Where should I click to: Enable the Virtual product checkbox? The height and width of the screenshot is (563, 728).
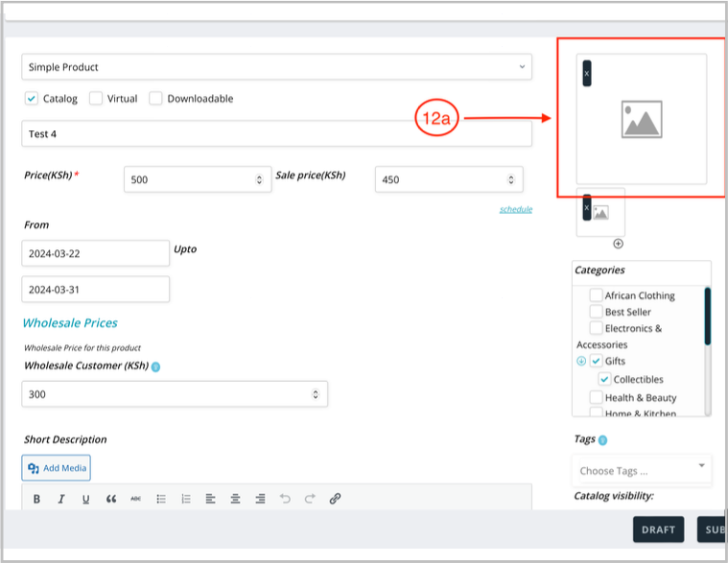click(96, 98)
